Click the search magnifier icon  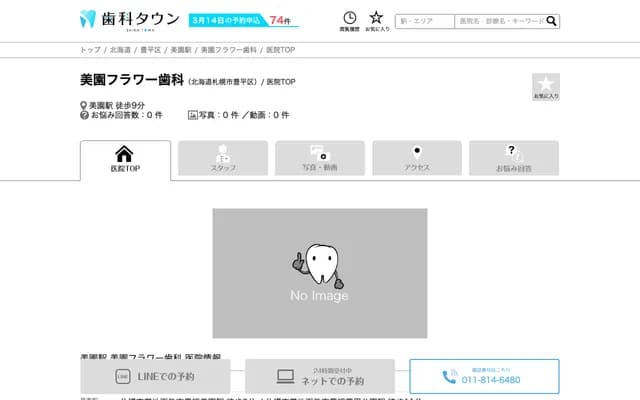(552, 21)
